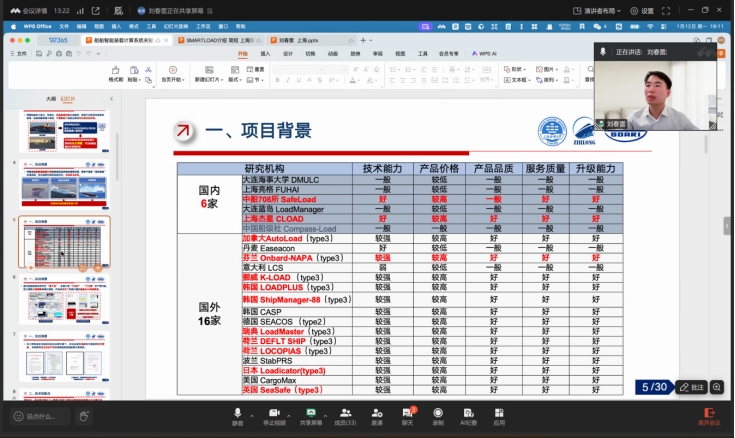
Task: Select the slide thumbnail below the highlighted one
Action: pyautogui.click(x=66, y=298)
